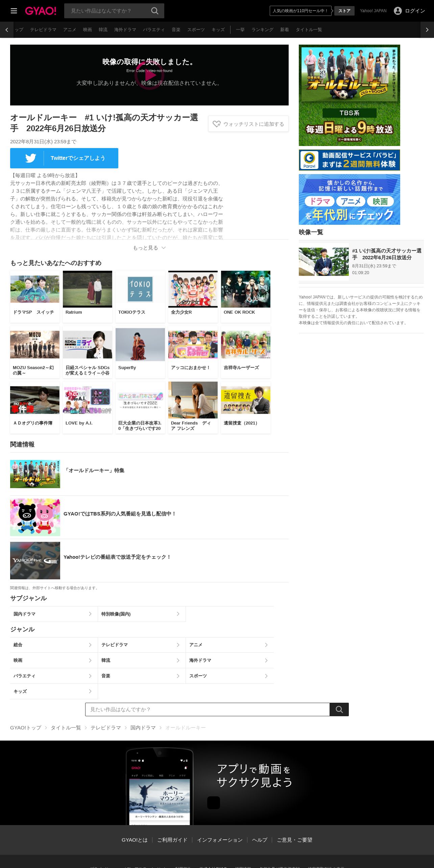
Task: Select アニメ in top navigation
Action: 70,30
